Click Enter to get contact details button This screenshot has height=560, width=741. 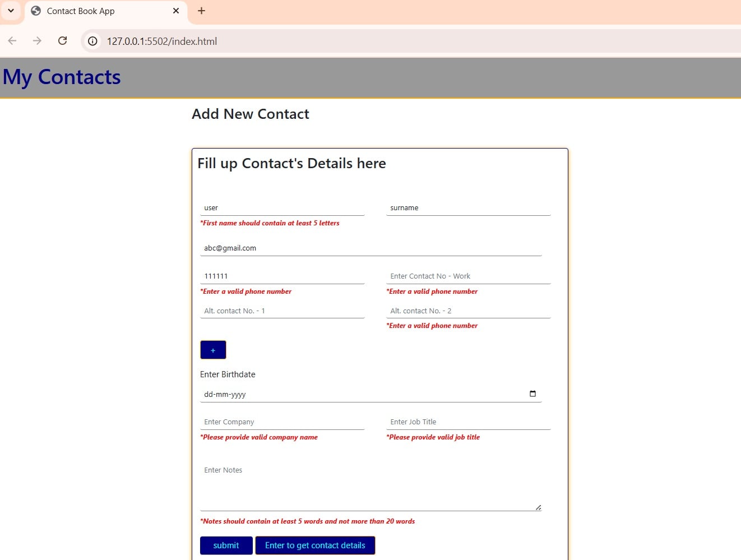[315, 545]
